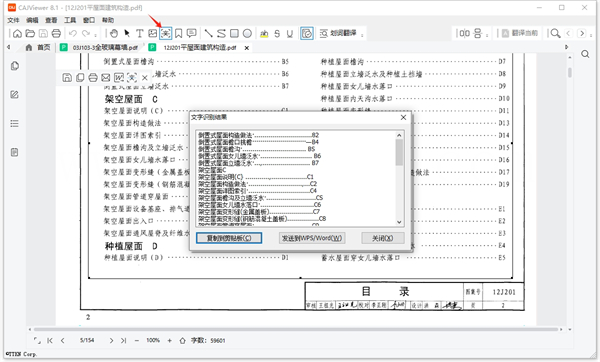The height and width of the screenshot is (362, 600).
Task: Select the image capture tool
Action: pyautogui.click(x=153, y=34)
